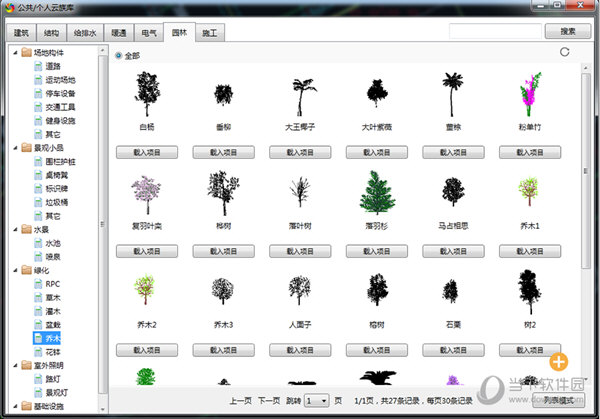Select the 全部 radio button
This screenshot has height=419, width=600.
point(119,55)
